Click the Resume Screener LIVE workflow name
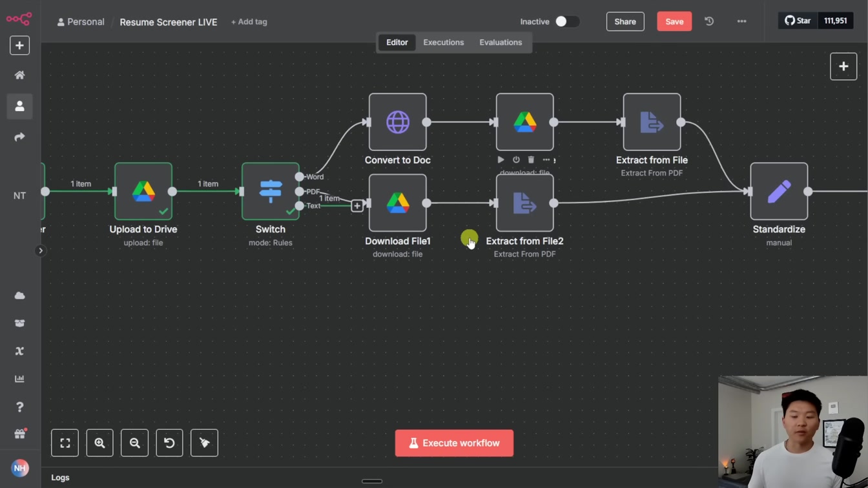Image resolution: width=868 pixels, height=488 pixels. tap(169, 22)
